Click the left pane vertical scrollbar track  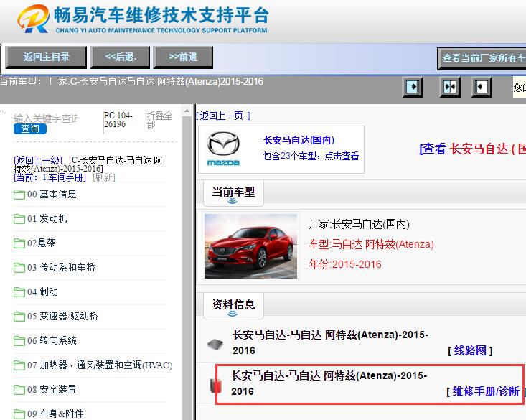[187, 269]
